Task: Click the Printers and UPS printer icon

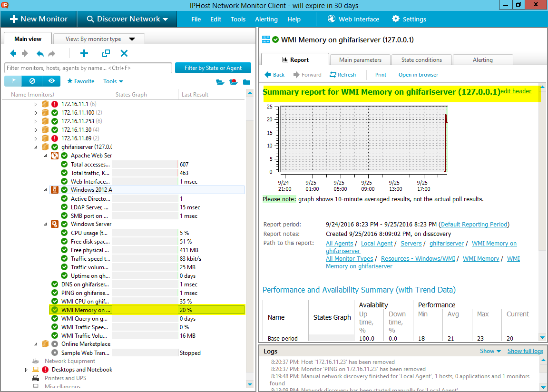Action: [36, 378]
